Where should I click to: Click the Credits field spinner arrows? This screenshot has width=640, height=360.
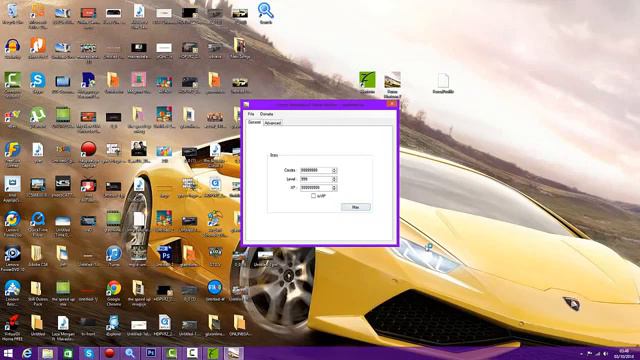click(x=334, y=170)
